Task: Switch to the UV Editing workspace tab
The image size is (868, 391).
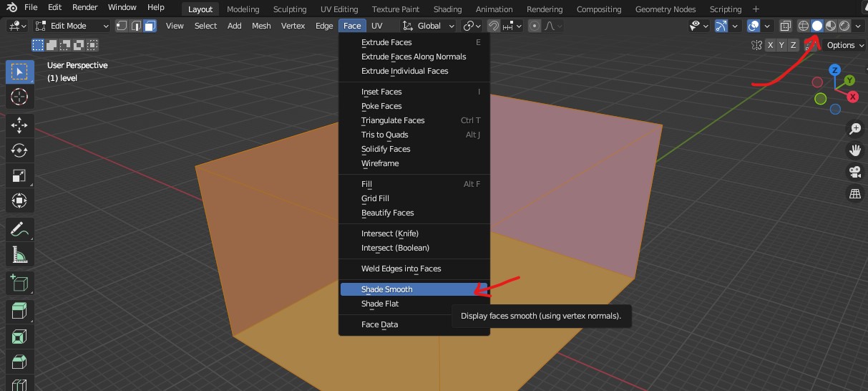Action: [339, 9]
